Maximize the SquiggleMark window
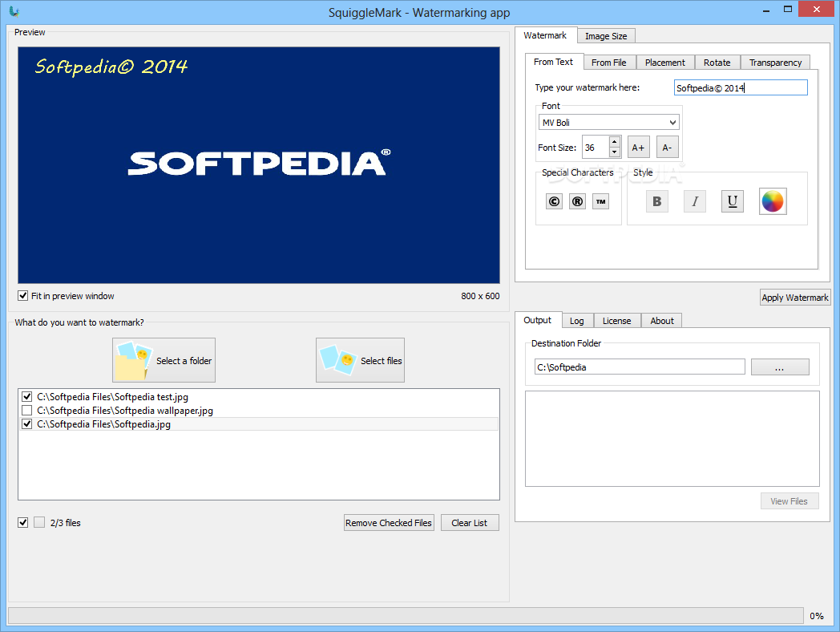Image resolution: width=840 pixels, height=632 pixels. (x=787, y=9)
